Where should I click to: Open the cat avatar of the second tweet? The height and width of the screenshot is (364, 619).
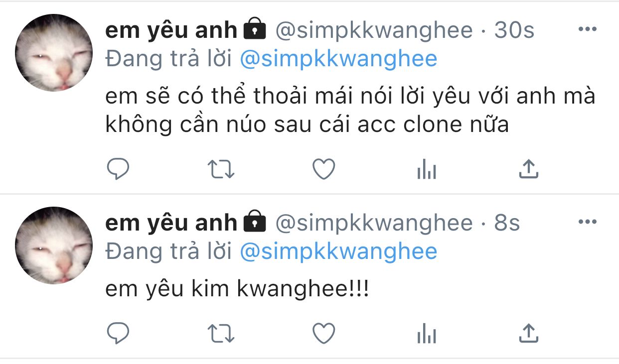(x=54, y=245)
